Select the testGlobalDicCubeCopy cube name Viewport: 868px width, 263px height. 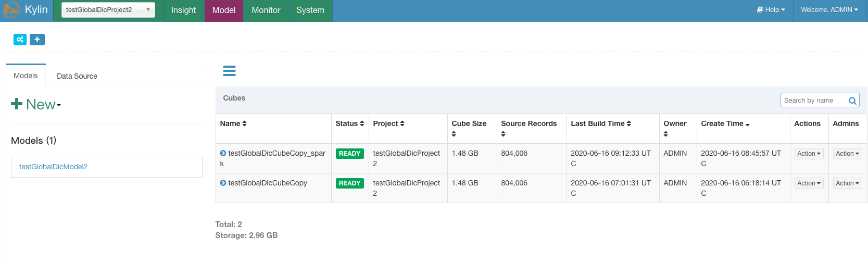click(x=268, y=183)
